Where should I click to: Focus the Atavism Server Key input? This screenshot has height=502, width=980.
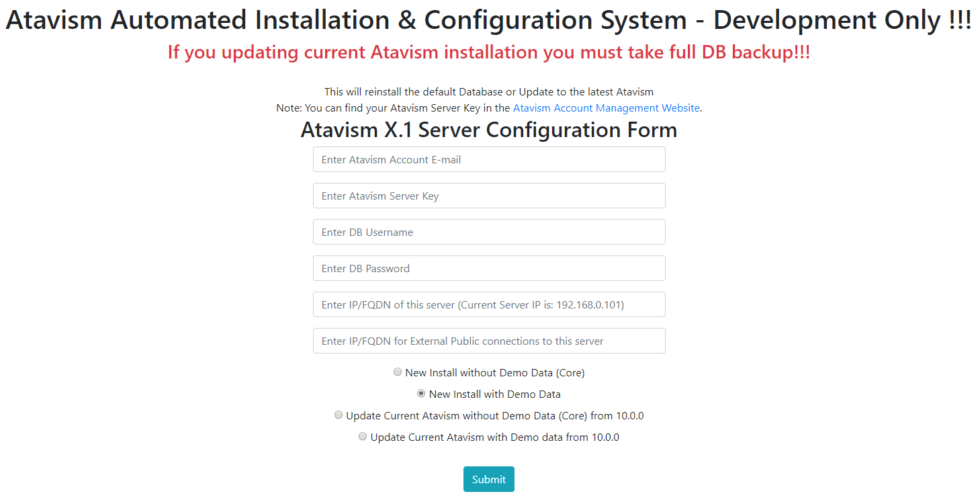(488, 196)
